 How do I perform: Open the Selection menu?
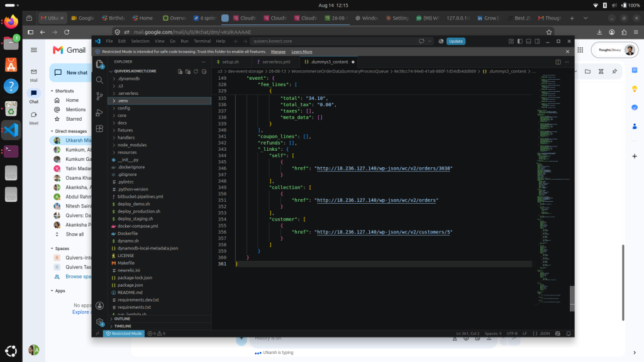(140, 41)
